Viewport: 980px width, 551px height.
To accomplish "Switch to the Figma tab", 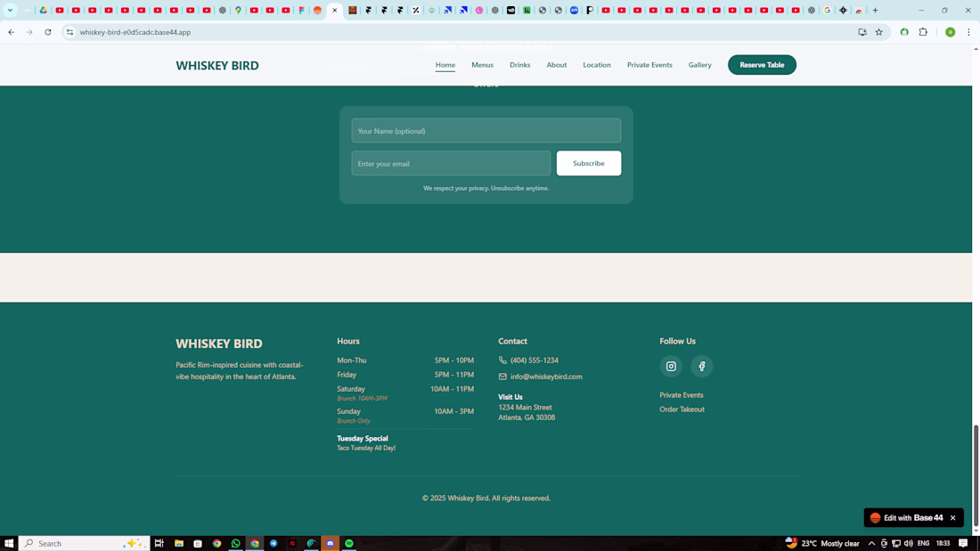I will tap(302, 10).
